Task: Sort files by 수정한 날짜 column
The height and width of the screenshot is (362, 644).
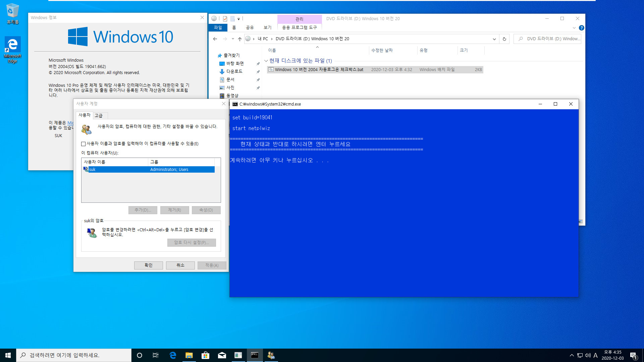Action: pos(393,50)
